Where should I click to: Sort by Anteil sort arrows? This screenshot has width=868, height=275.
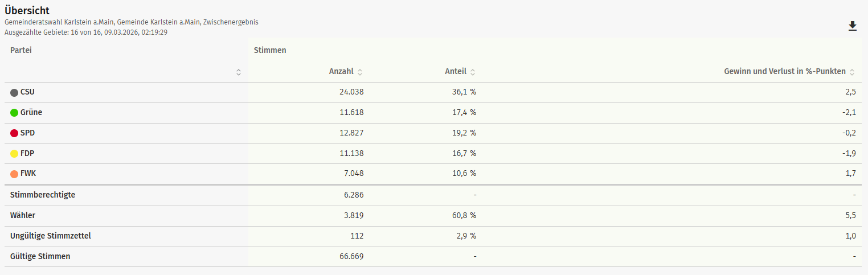tap(473, 72)
